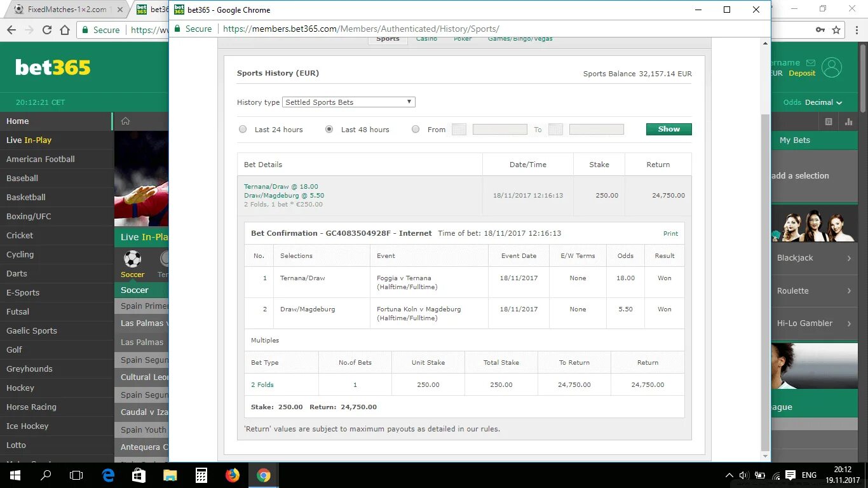This screenshot has width=868, height=488.
Task: Open Windows search from taskbar
Action: pos(46,475)
